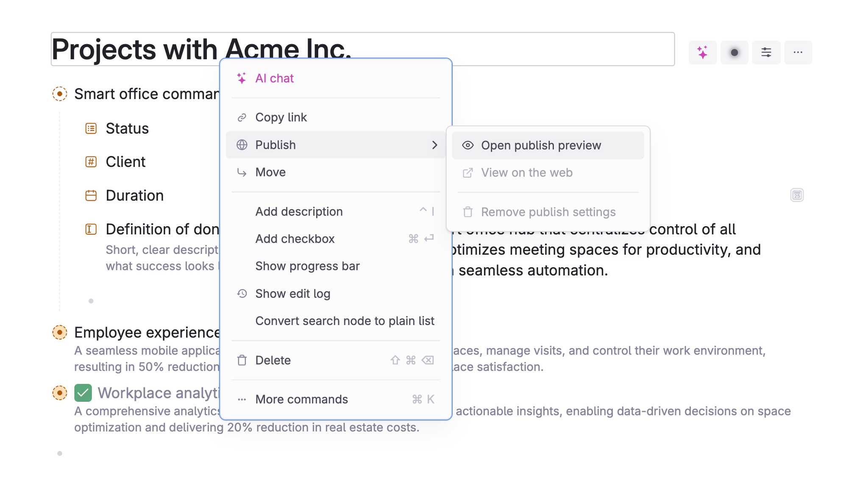Select Open publish preview in submenu

coord(548,145)
